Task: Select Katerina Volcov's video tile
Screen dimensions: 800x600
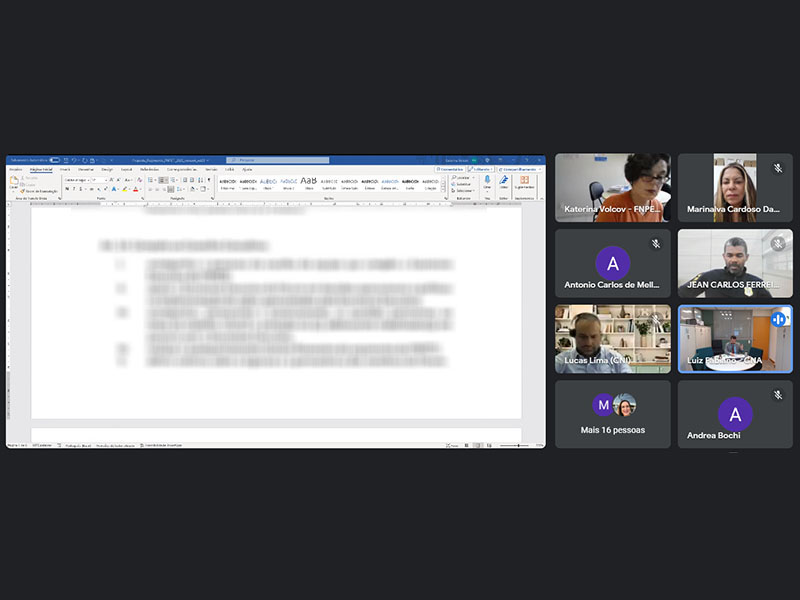Action: [x=613, y=187]
